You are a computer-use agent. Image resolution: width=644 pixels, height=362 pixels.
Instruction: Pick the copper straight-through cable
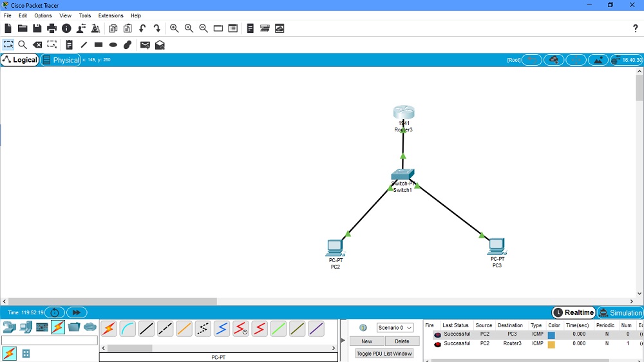(x=147, y=329)
